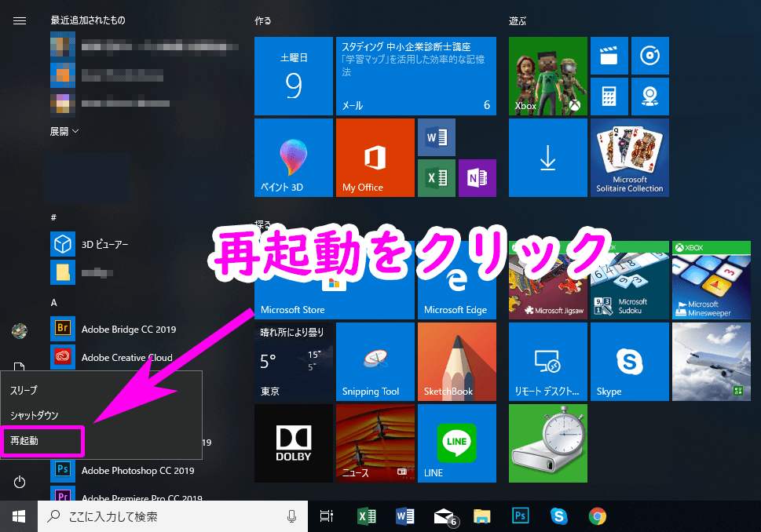This screenshot has height=532, width=761.
Task: Open the My Office tile
Action: coord(375,158)
